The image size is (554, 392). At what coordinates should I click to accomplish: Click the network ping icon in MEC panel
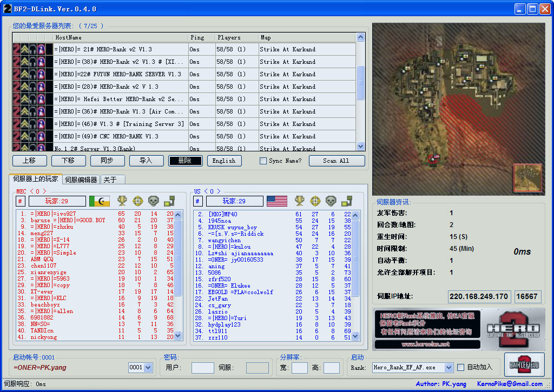click(x=169, y=201)
